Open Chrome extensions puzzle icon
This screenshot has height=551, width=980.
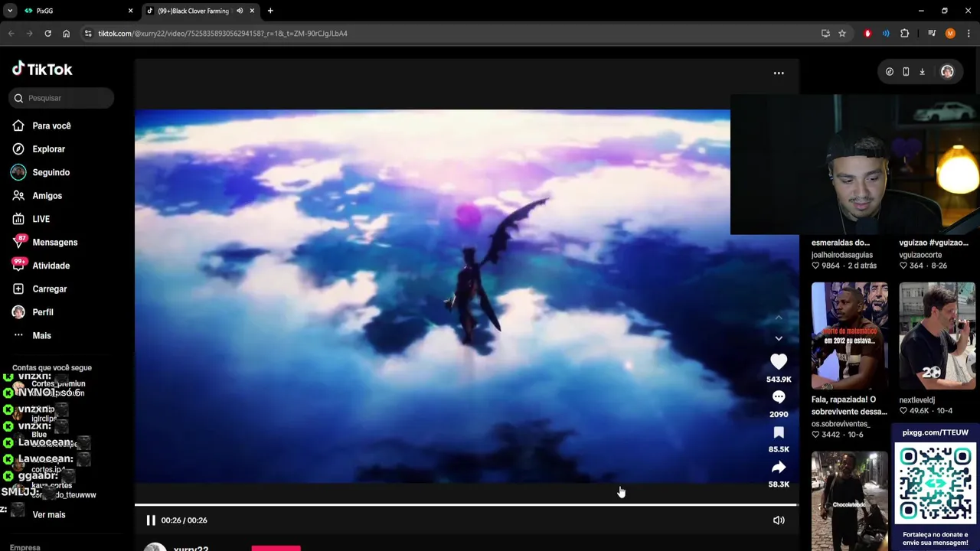point(904,34)
